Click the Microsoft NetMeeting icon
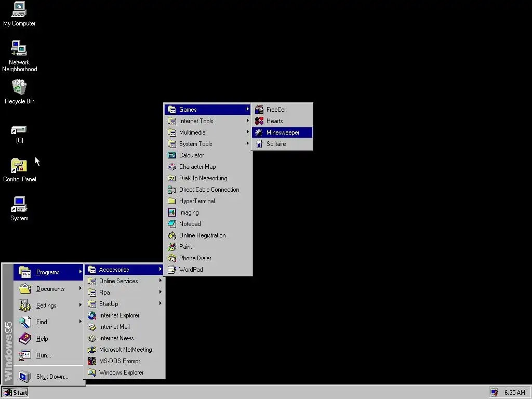 [x=92, y=350]
